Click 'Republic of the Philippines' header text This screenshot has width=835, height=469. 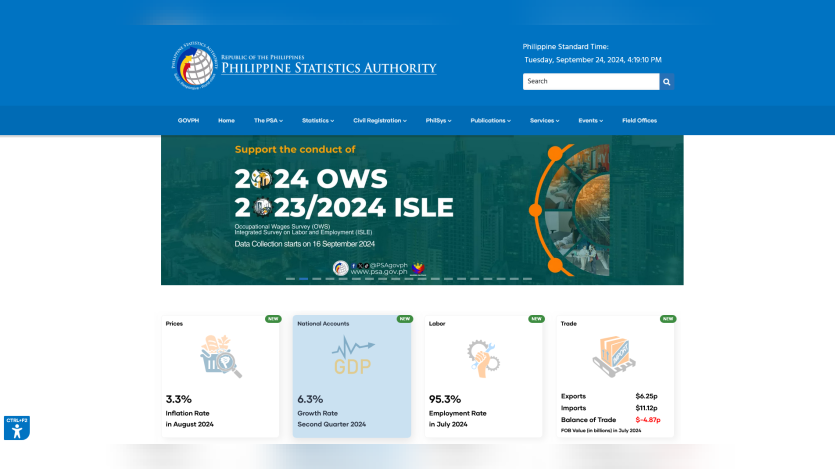click(x=263, y=57)
